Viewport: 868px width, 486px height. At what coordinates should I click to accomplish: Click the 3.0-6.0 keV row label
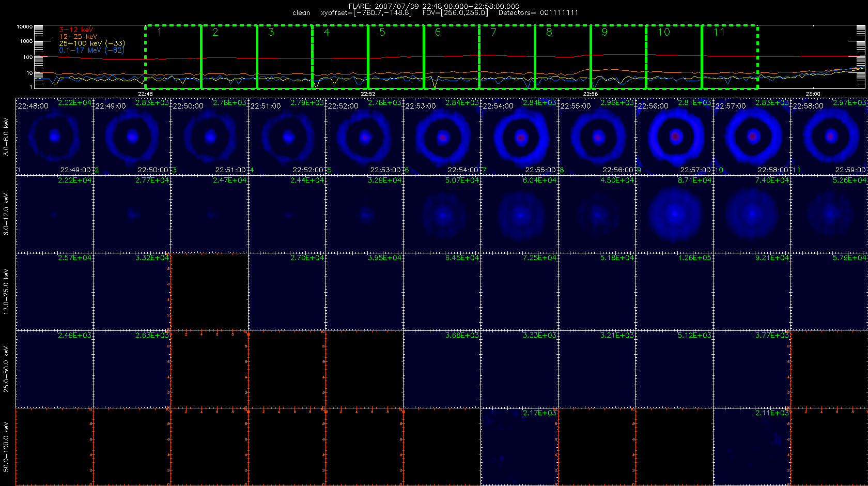coord(6,136)
